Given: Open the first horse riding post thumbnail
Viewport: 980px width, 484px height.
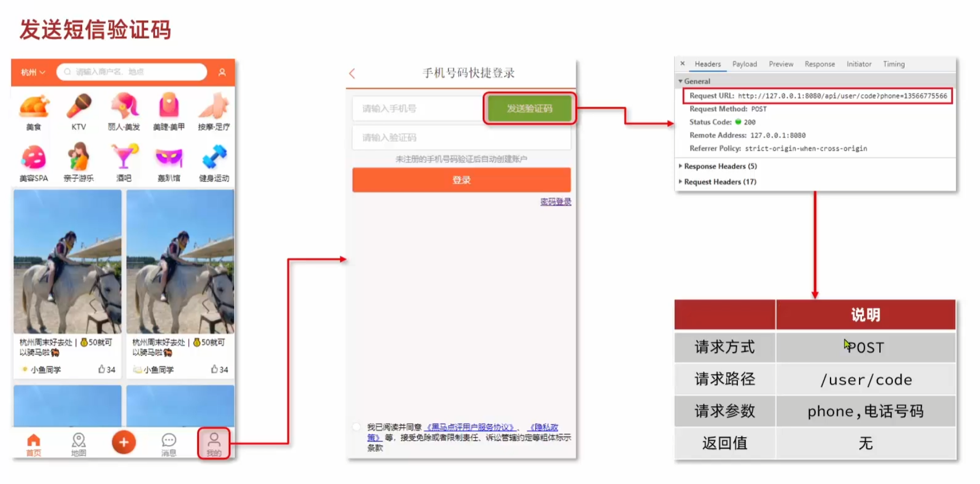Looking at the screenshot, I should 68,262.
